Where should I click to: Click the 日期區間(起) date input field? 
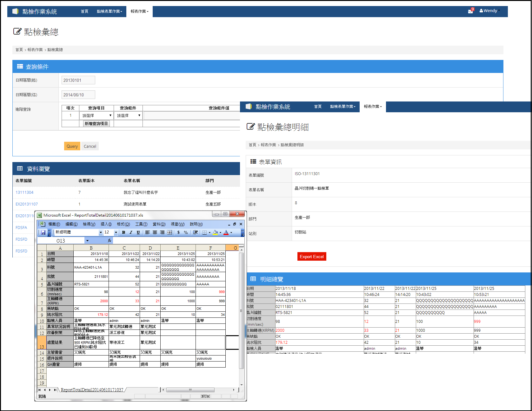[78, 80]
